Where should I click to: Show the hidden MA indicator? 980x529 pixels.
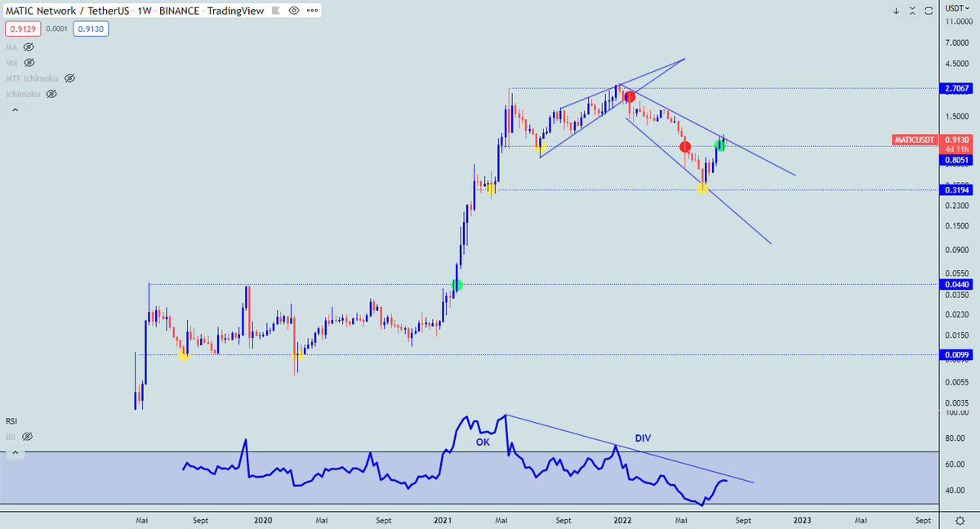(x=29, y=47)
